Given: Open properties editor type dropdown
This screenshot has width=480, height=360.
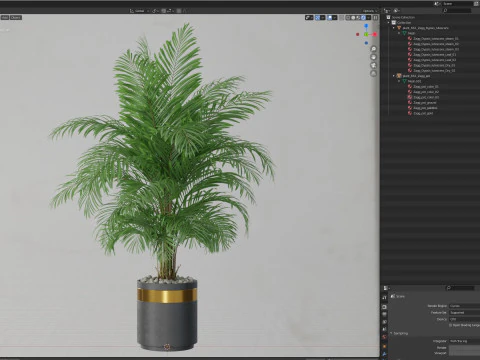Looking at the screenshot, I should (x=387, y=288).
